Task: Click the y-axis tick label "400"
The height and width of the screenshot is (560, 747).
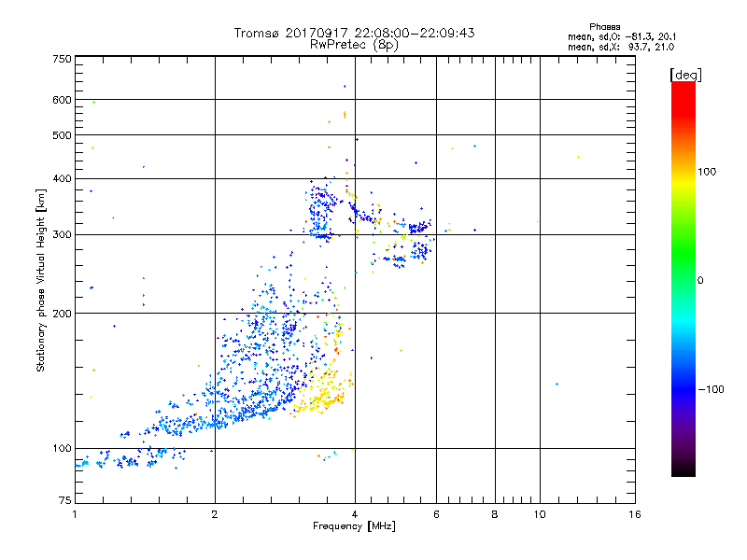Action: (x=62, y=178)
